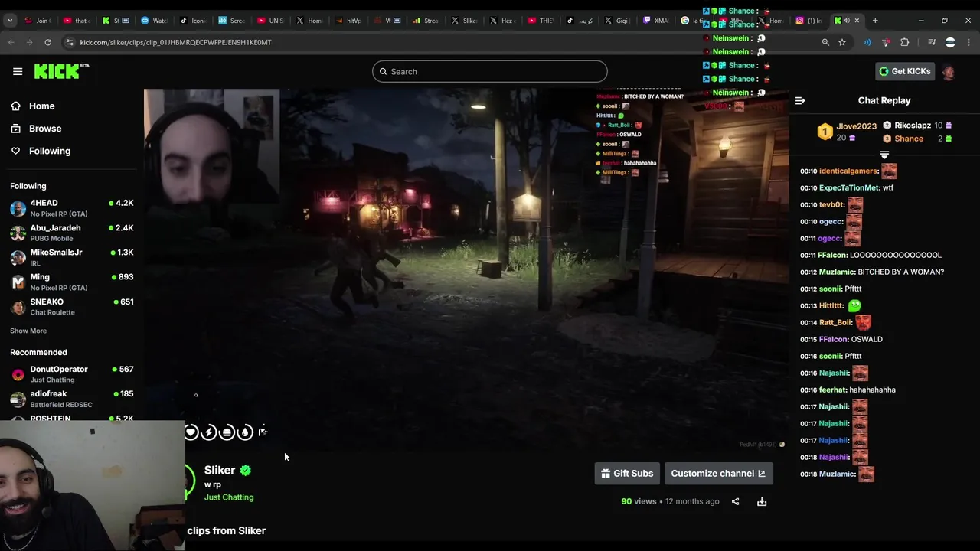Click Customize channel button

tap(718, 473)
